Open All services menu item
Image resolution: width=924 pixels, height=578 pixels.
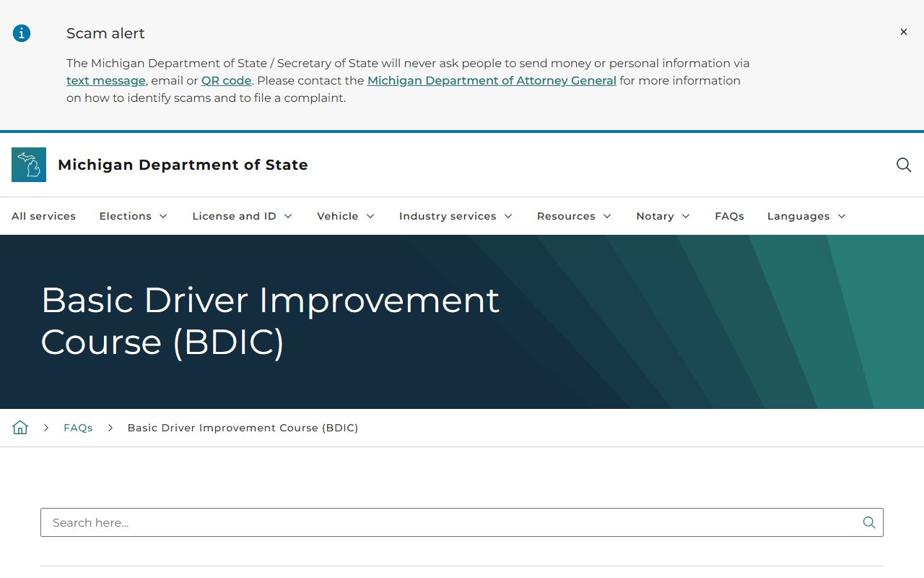[43, 216]
